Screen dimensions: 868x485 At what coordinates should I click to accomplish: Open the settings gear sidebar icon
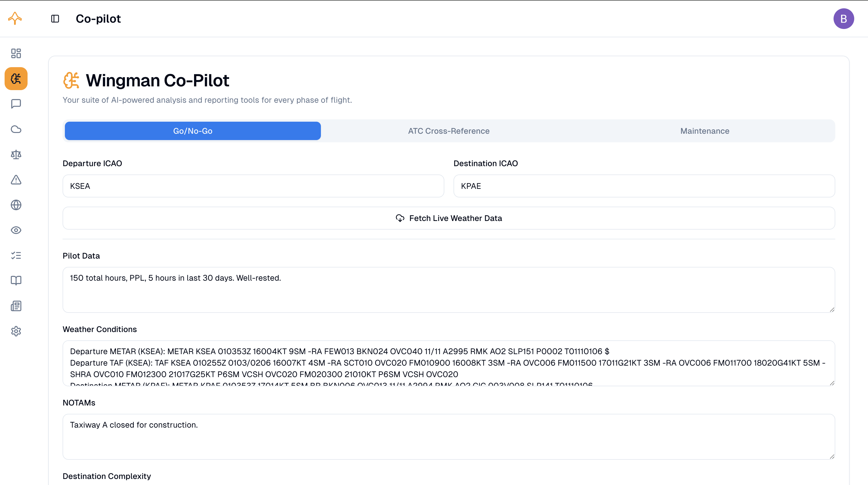tap(16, 331)
